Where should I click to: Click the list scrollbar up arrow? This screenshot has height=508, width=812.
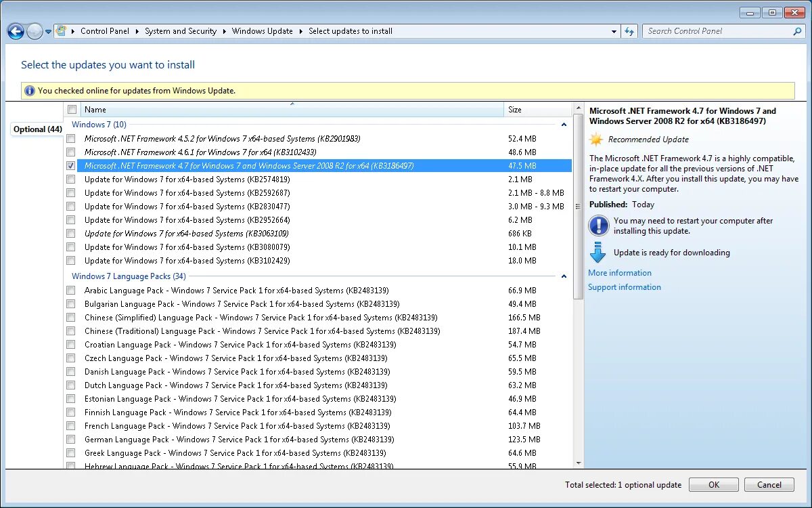click(578, 108)
